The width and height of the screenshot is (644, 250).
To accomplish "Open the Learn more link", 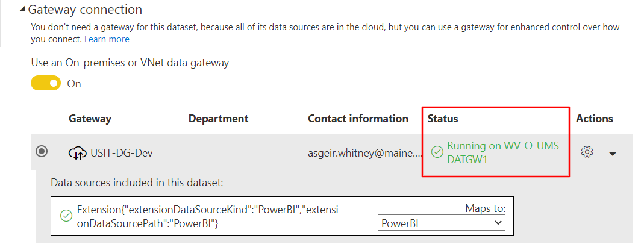I will 107,39.
